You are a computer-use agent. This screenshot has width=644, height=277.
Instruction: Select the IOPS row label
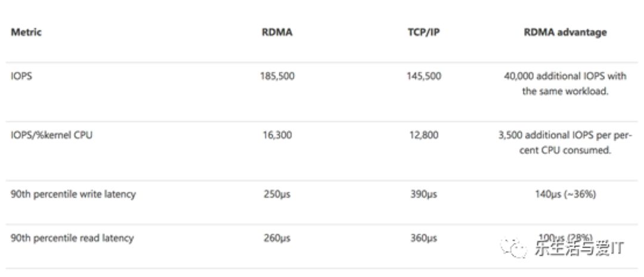click(x=21, y=76)
